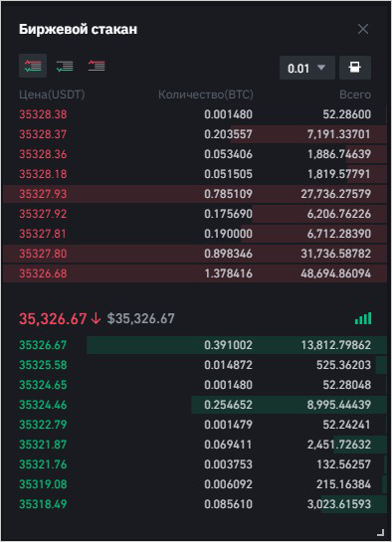Screen dimensions: 392x542
Task: Click quantity 0.391002 in buy orders
Action: (228, 345)
